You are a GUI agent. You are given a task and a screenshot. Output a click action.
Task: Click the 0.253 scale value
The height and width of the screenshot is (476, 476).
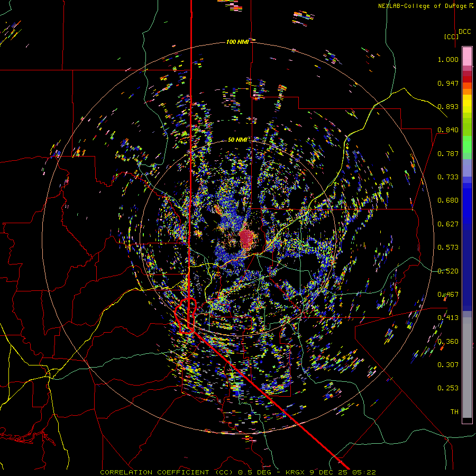point(448,388)
